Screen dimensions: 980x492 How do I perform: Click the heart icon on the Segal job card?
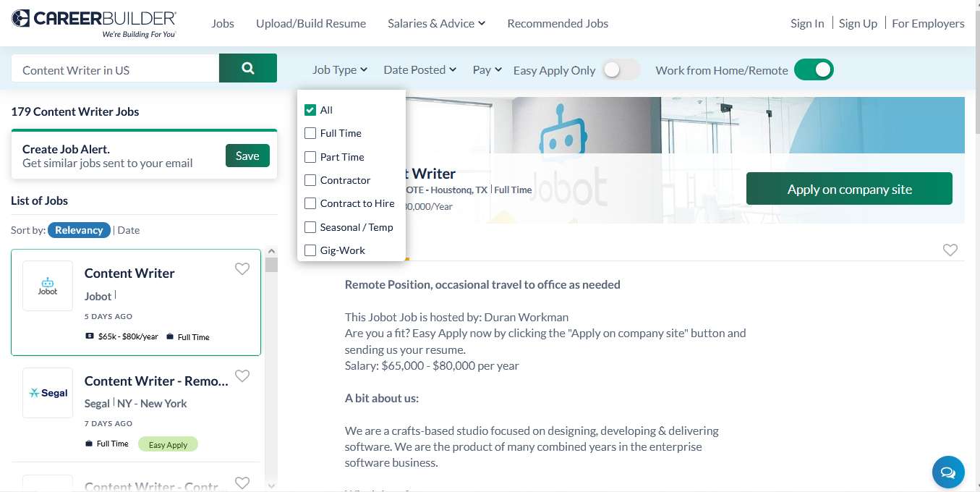pyautogui.click(x=242, y=376)
